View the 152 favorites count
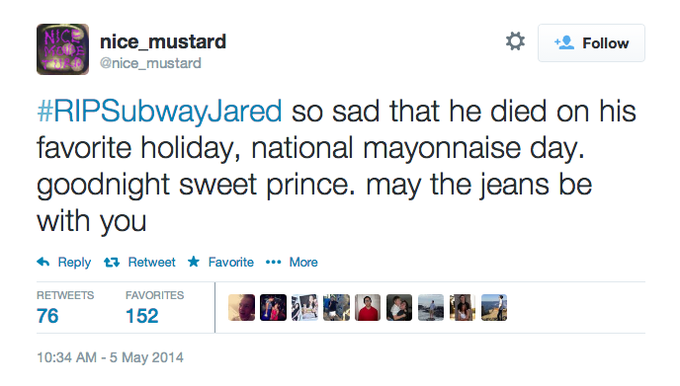The image size is (680, 386). 142,316
